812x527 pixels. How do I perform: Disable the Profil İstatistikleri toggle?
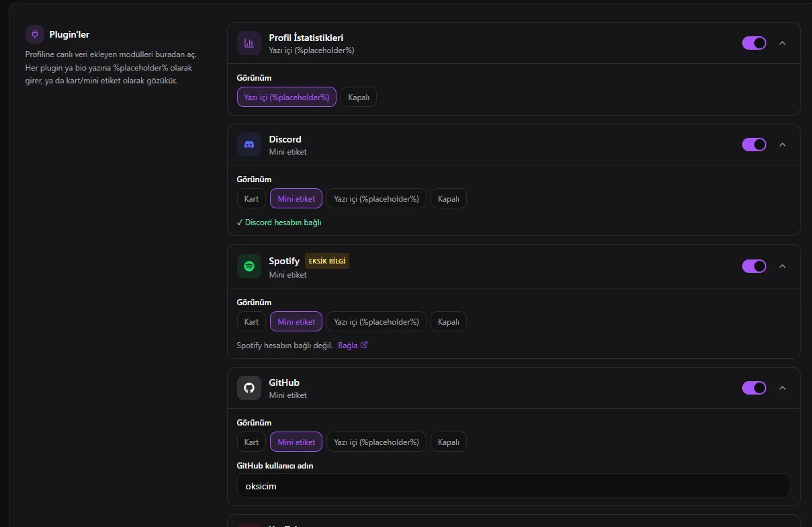[754, 43]
